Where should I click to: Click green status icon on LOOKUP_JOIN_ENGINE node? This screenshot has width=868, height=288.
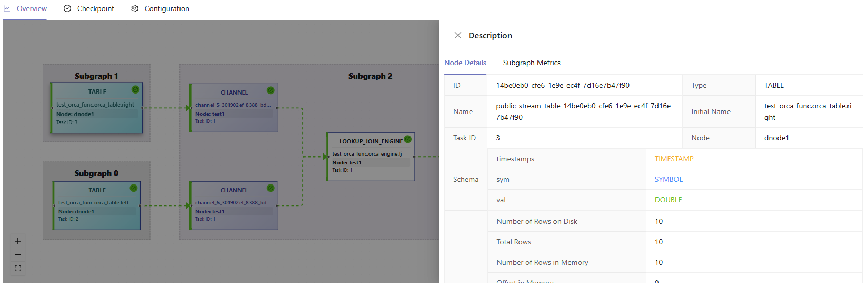pyautogui.click(x=407, y=139)
